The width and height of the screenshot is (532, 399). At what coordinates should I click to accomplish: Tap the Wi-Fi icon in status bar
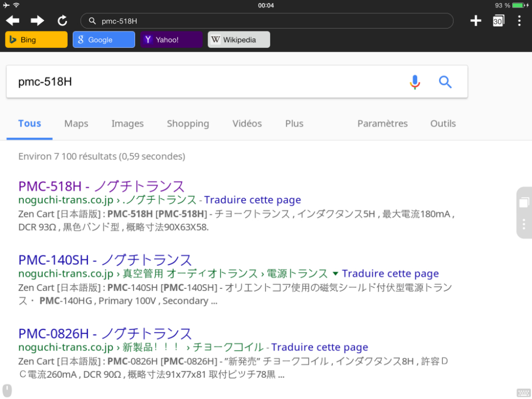[x=16, y=5]
